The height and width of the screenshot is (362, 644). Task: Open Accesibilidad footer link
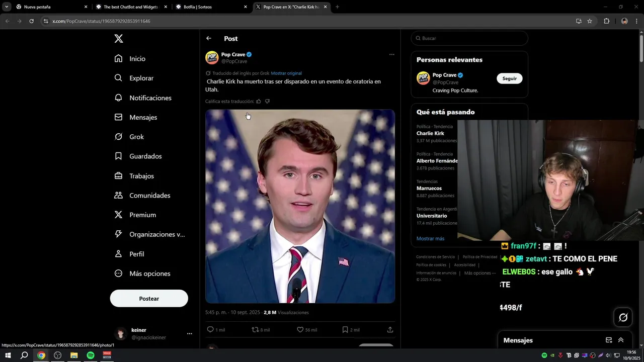click(x=464, y=265)
